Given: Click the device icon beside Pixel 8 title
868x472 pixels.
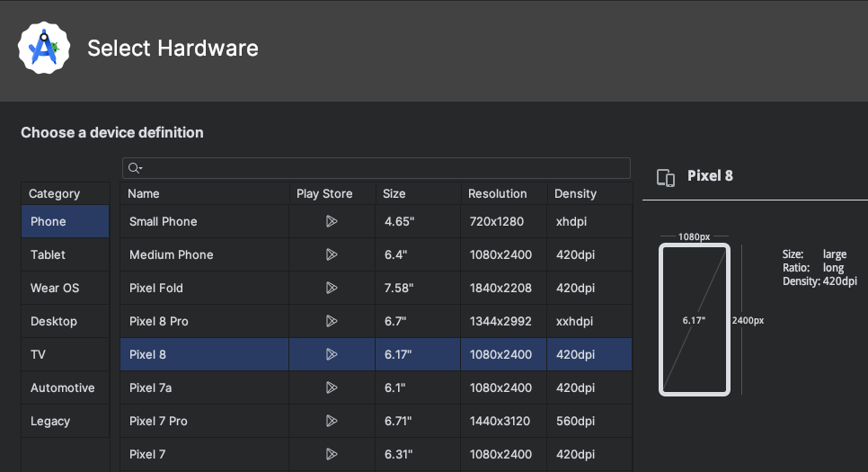Looking at the screenshot, I should coord(666,177).
